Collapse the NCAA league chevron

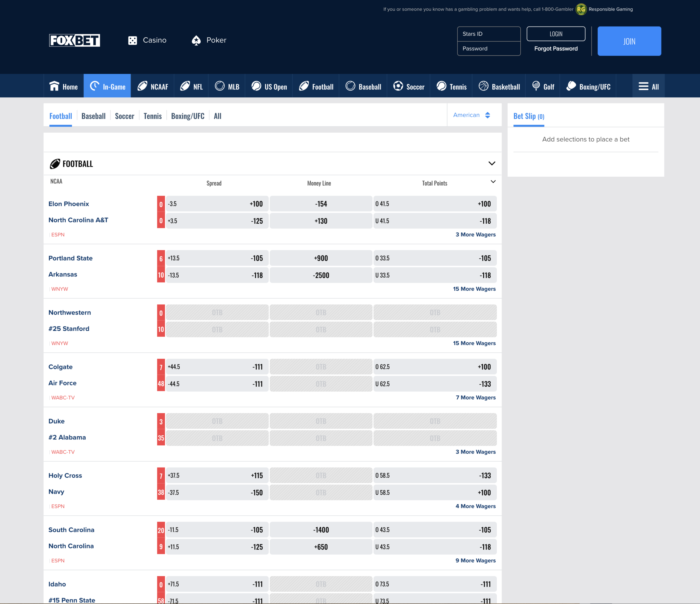(x=493, y=182)
